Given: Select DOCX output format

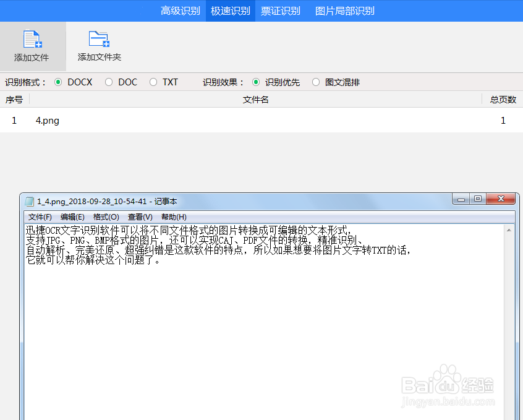Looking at the screenshot, I should [58, 82].
